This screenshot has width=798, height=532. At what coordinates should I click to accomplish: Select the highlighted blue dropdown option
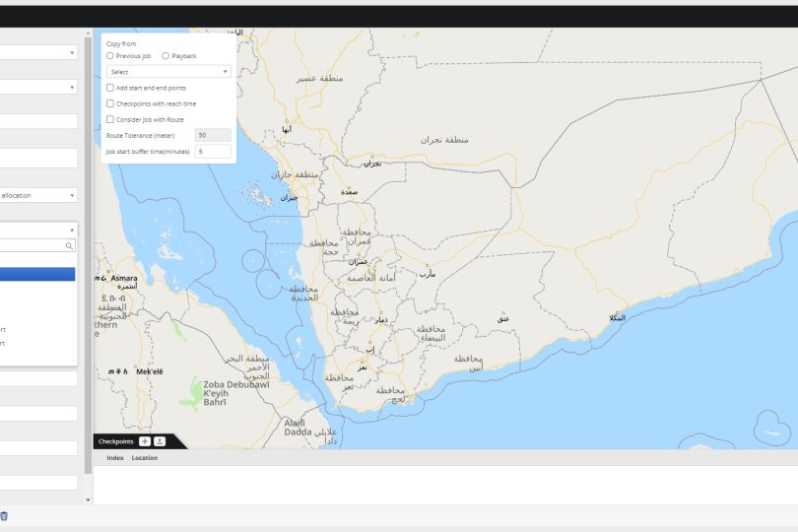(x=37, y=275)
